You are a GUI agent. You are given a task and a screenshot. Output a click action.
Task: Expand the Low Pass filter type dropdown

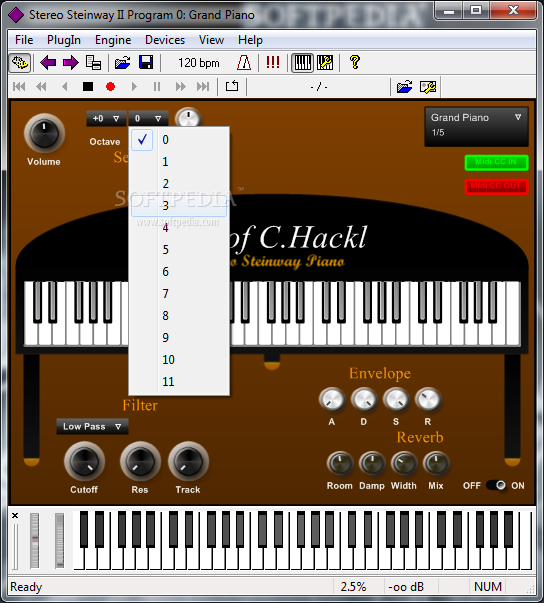pos(92,426)
